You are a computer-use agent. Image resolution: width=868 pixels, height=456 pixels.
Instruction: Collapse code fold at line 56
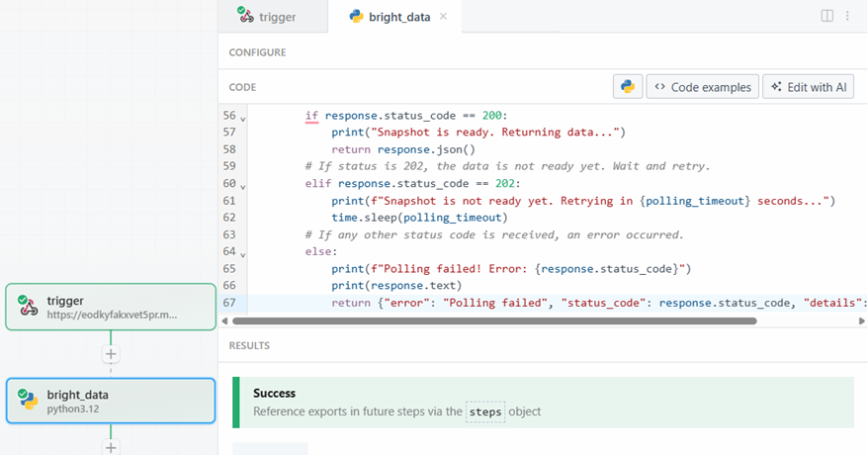(242, 119)
